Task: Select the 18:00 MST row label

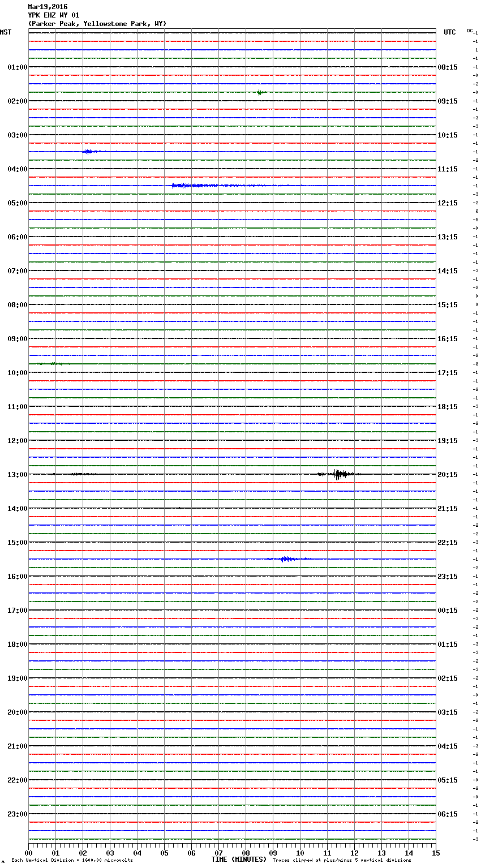Action: click(x=18, y=644)
